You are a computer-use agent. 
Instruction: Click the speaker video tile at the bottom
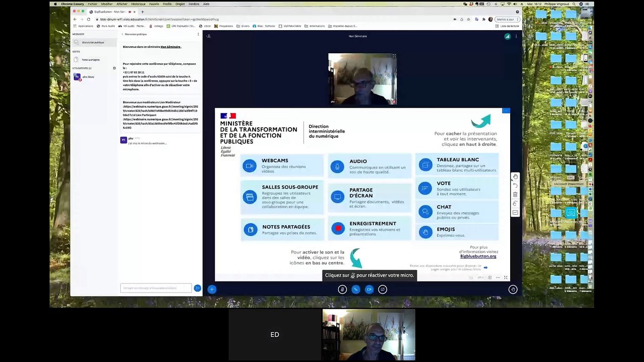click(x=369, y=334)
